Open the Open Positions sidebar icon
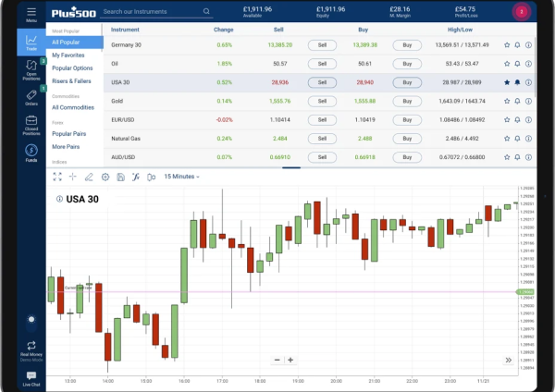The image size is (555, 392). (31, 70)
